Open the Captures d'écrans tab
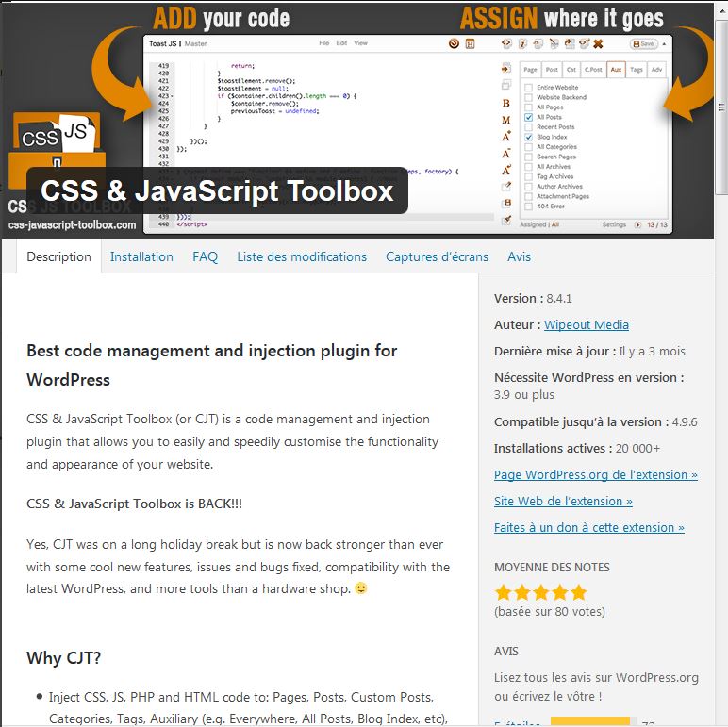728x727 pixels. pos(437,256)
